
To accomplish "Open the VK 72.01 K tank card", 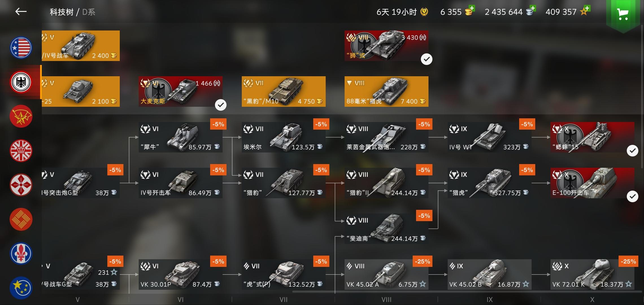I will coord(592,274).
